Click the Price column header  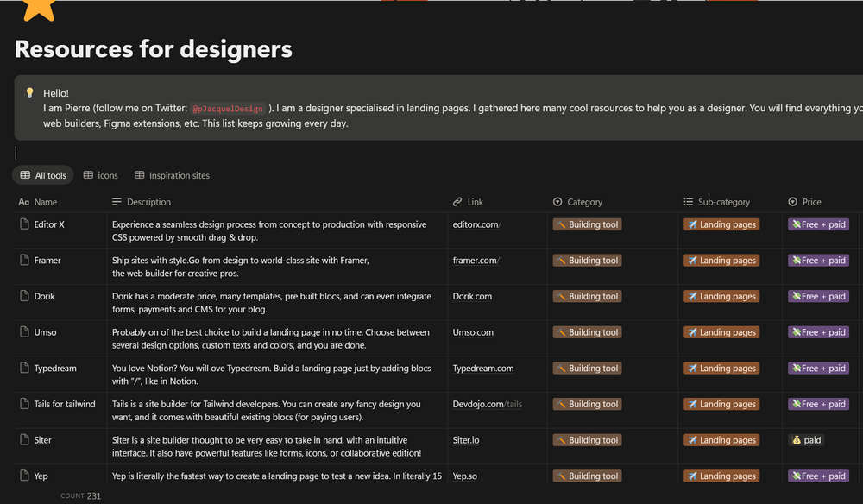tap(804, 202)
